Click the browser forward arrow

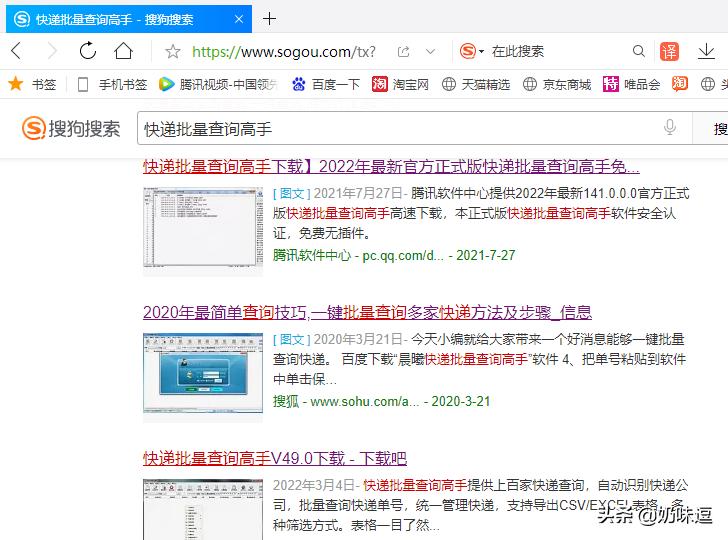(x=52, y=51)
